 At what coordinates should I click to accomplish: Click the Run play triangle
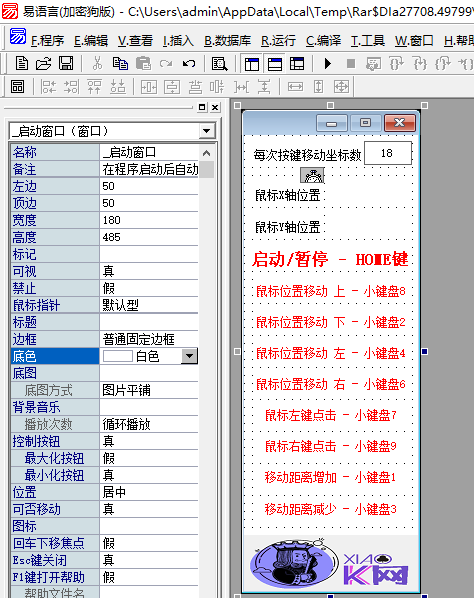(x=328, y=63)
